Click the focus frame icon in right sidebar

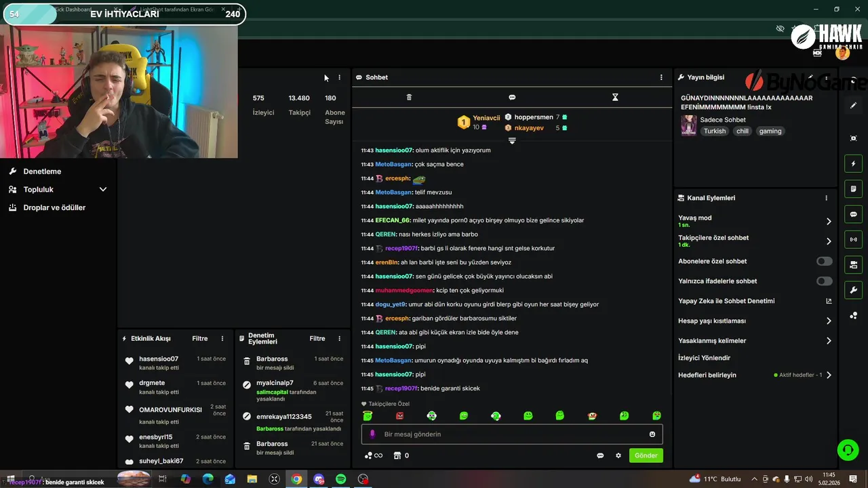click(x=854, y=138)
